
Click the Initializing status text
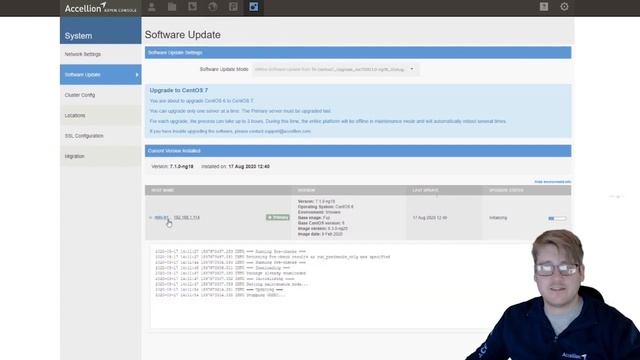pos(498,218)
